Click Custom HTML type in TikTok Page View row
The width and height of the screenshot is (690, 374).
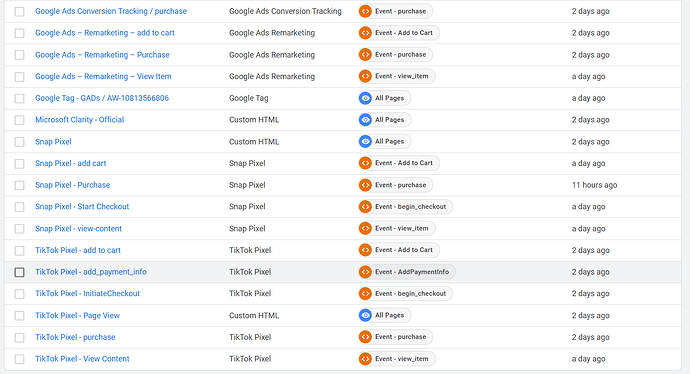(254, 315)
